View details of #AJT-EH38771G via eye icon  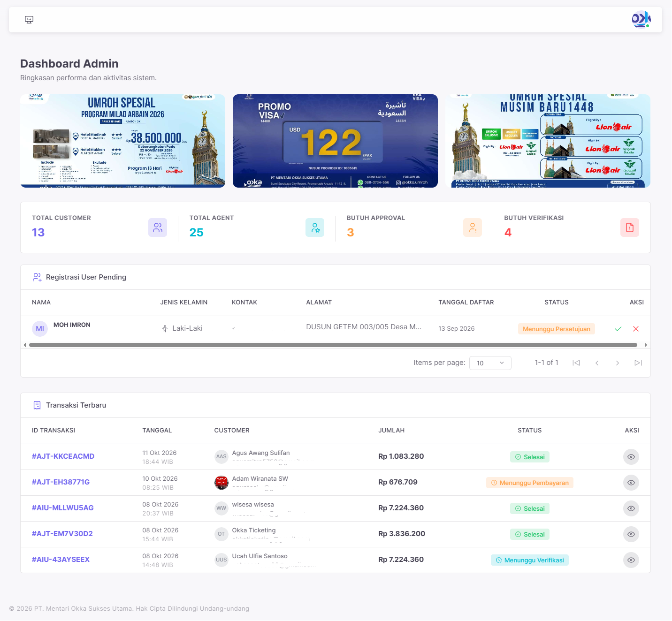tap(631, 483)
